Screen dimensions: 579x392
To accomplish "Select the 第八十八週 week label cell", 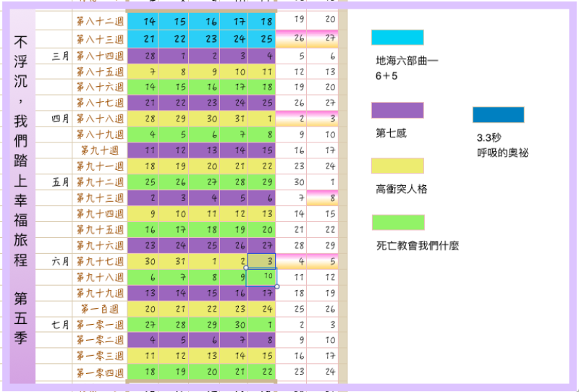I will pyautogui.click(x=100, y=119).
